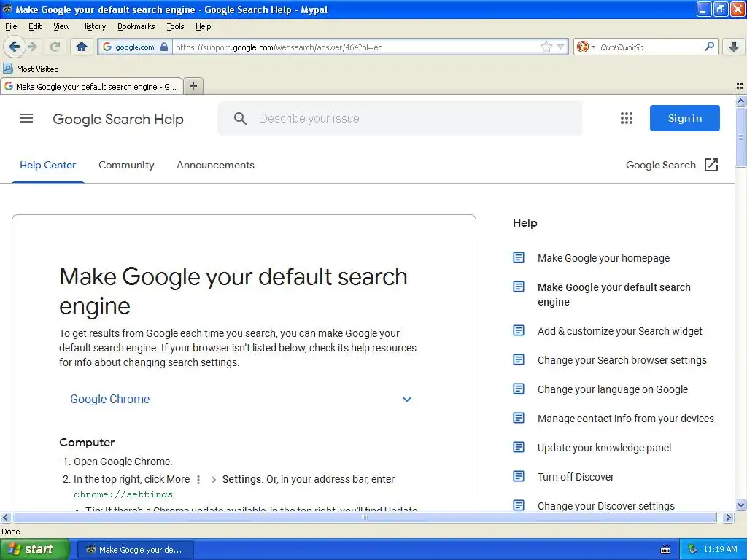
Task: Click the external link icon beside Google Search
Action: coord(711,165)
